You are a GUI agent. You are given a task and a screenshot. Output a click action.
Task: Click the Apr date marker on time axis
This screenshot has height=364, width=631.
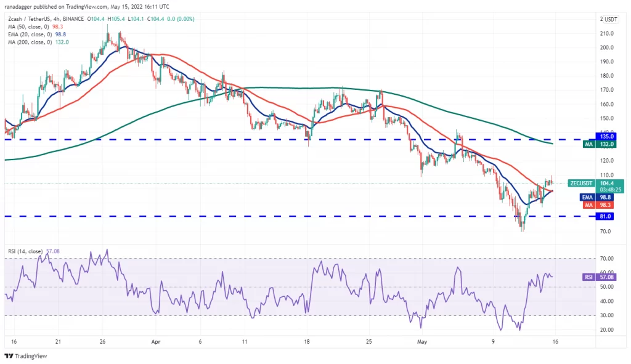click(x=156, y=342)
